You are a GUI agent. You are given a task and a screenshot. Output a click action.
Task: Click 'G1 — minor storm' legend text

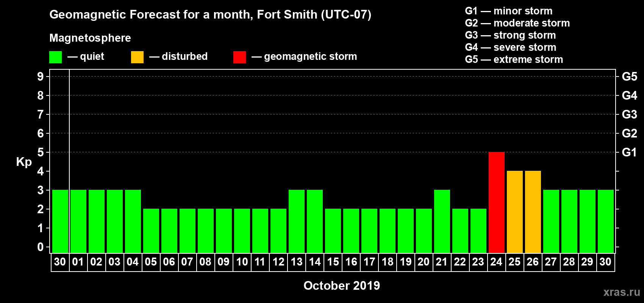508,11
